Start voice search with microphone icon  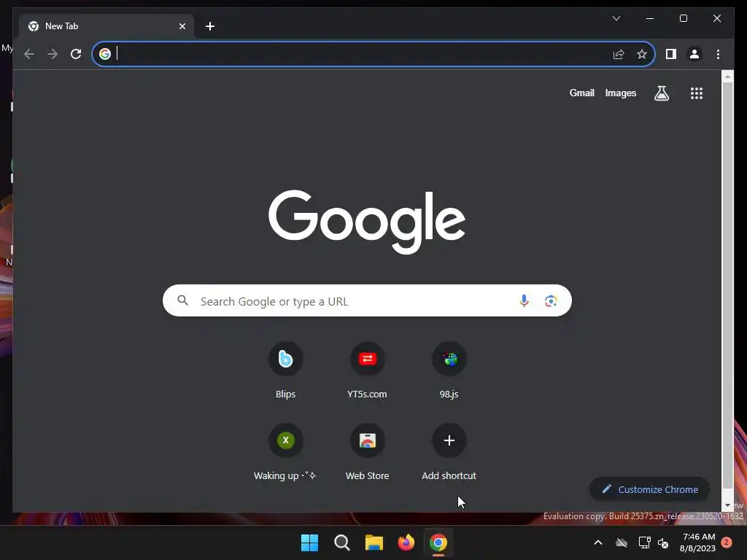pos(524,301)
